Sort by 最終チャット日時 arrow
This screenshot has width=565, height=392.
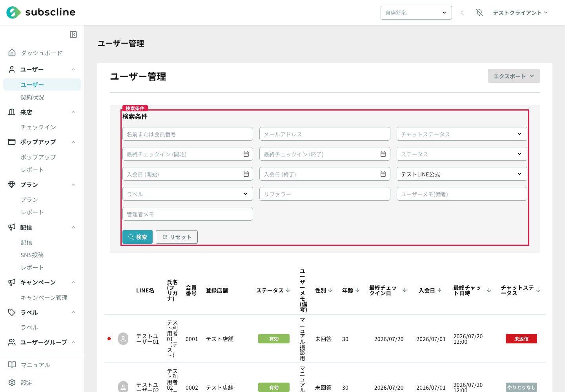(x=489, y=290)
